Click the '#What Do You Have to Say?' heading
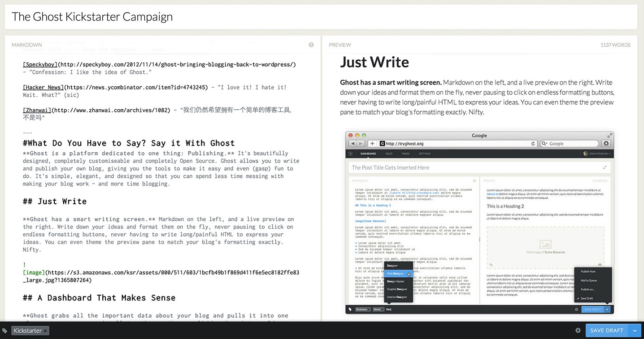Viewport: 644px width, 339px height. coord(129,143)
